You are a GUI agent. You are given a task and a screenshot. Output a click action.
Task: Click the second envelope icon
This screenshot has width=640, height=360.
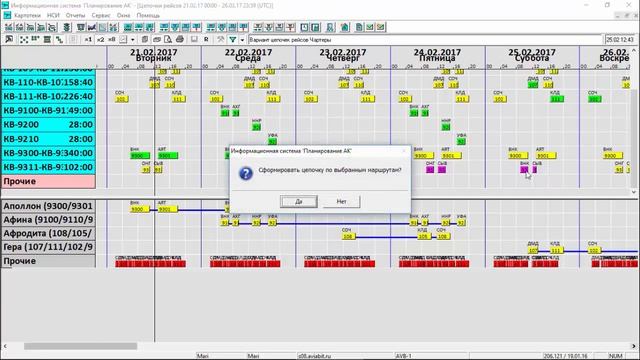click(x=380, y=27)
